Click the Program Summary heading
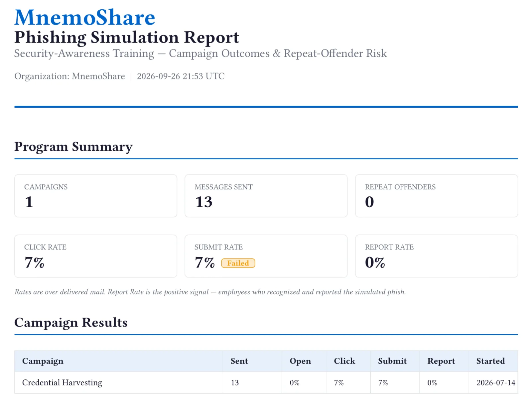 pyautogui.click(x=73, y=147)
